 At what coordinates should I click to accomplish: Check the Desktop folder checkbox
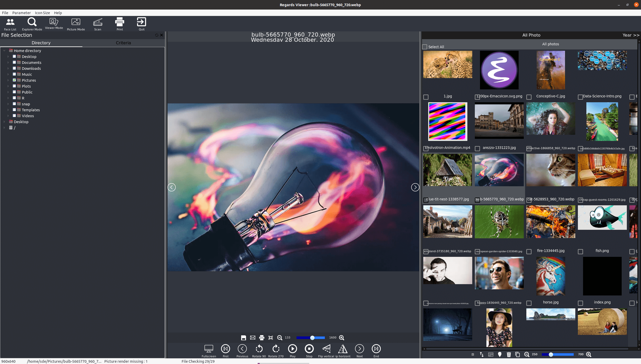click(14, 56)
